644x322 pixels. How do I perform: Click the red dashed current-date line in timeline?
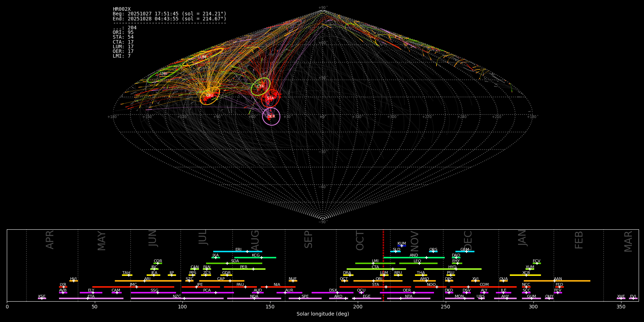(x=383, y=265)
